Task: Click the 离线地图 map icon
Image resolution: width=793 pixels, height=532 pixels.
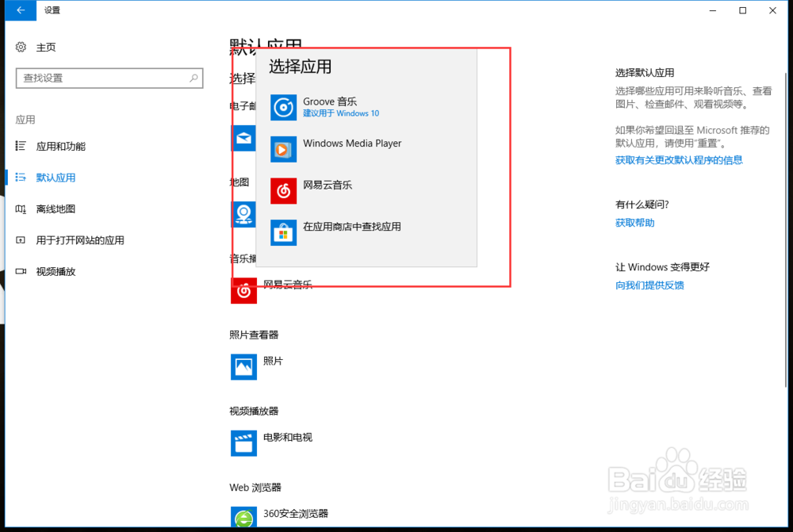Action: [21, 209]
